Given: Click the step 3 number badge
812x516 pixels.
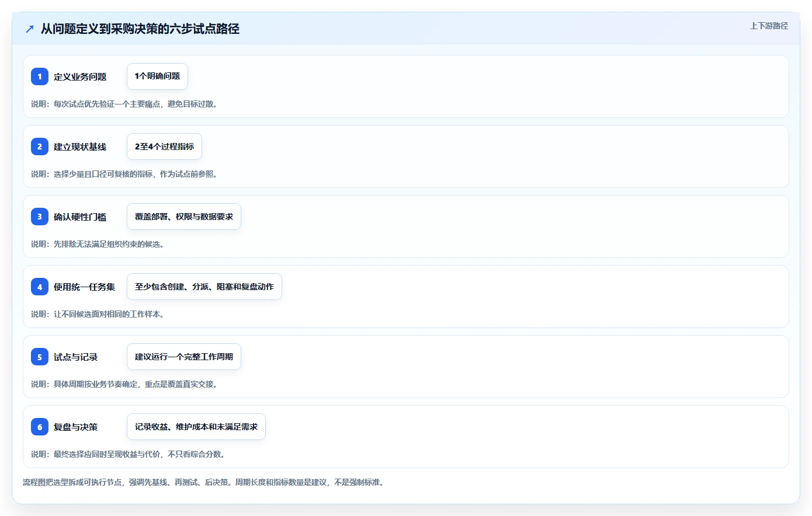Looking at the screenshot, I should pyautogui.click(x=40, y=217).
